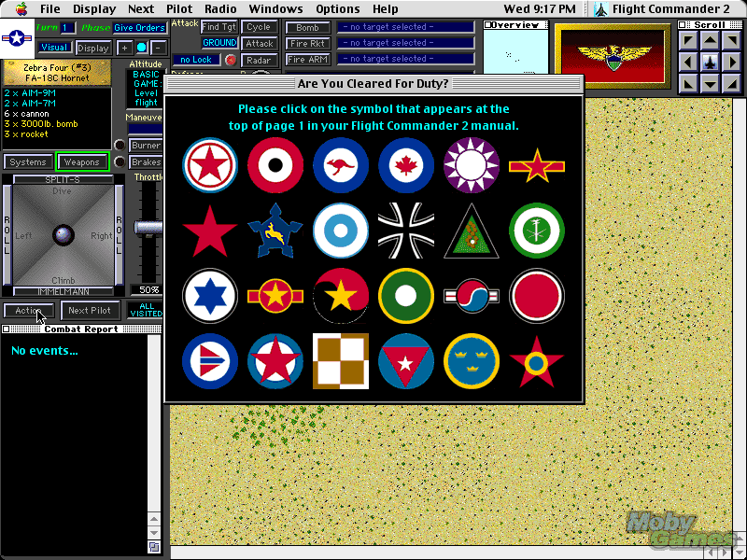This screenshot has height=560, width=747.
Task: Center map on aircraft icon
Action: click(710, 63)
